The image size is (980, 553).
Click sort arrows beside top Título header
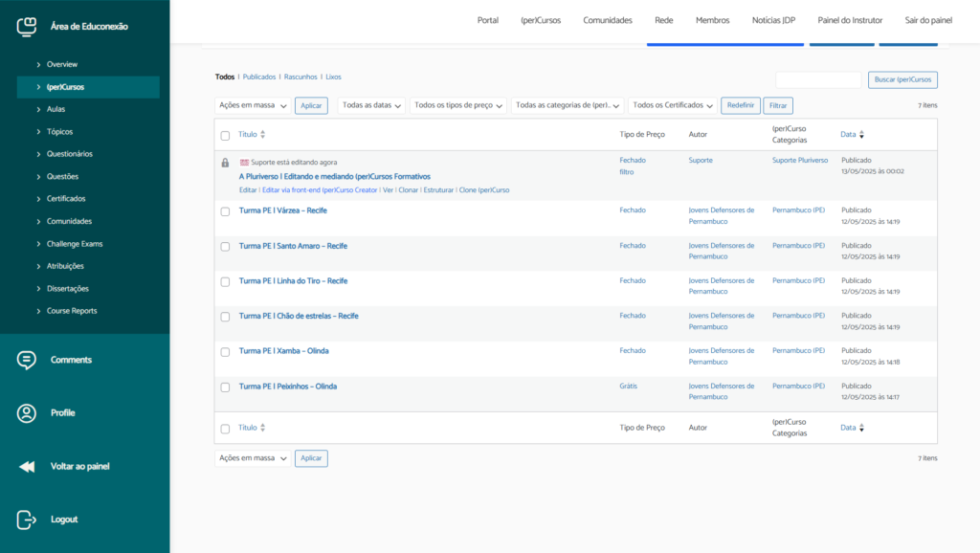point(263,135)
